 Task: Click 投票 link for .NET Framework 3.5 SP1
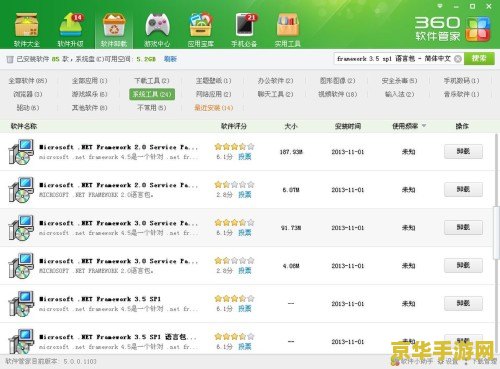(x=245, y=309)
